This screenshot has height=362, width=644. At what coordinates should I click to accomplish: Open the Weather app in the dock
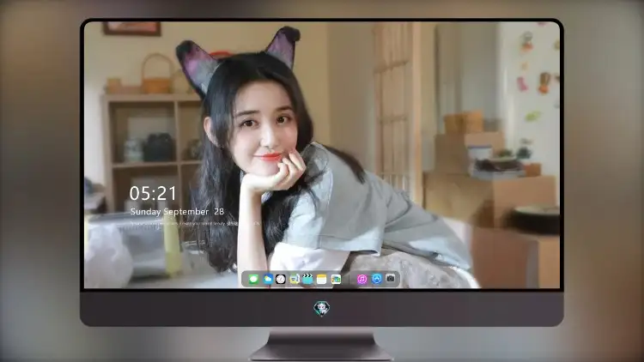tap(267, 279)
